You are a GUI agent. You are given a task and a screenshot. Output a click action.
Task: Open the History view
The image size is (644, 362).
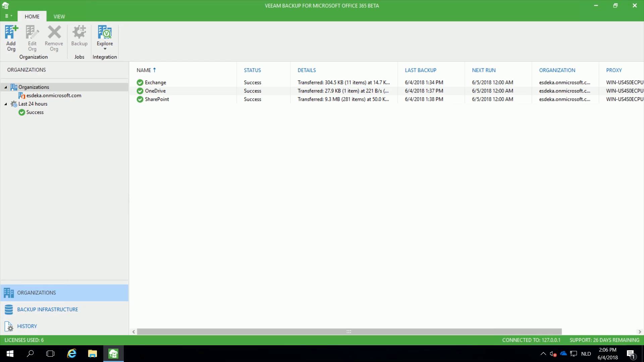(x=27, y=326)
